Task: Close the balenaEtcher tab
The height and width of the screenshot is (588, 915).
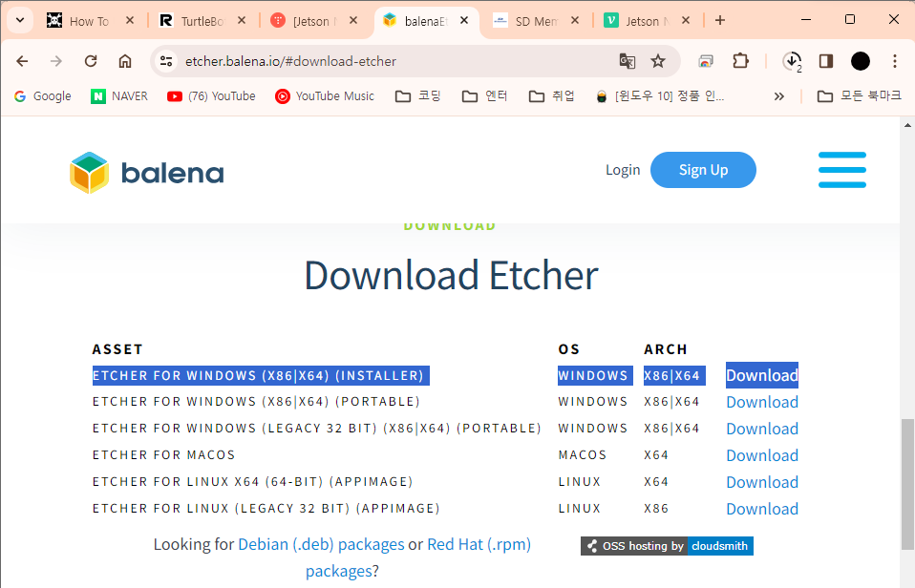Action: click(x=464, y=20)
